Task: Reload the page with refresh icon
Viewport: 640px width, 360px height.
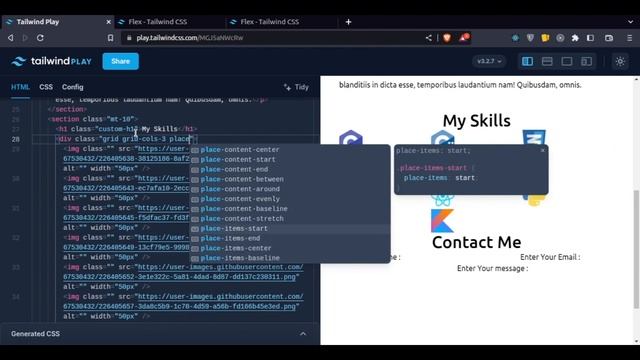Action: pos(40,38)
